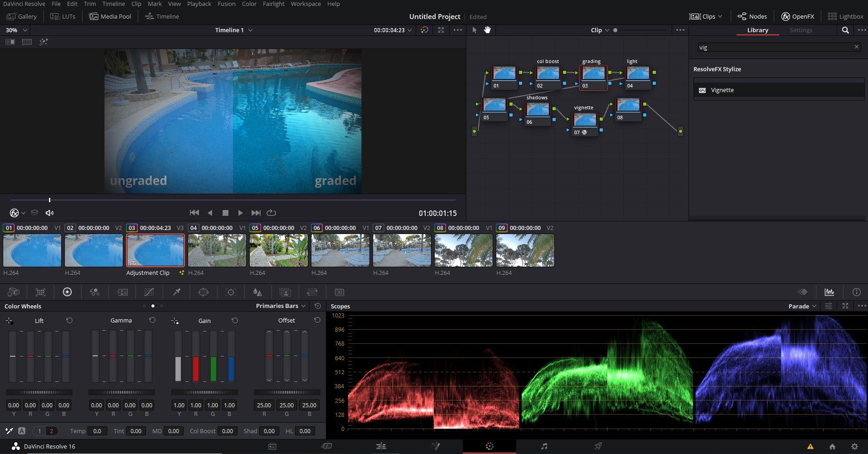This screenshot has width=868, height=454.
Task: Select the Vignette effect in the library
Action: [722, 90]
